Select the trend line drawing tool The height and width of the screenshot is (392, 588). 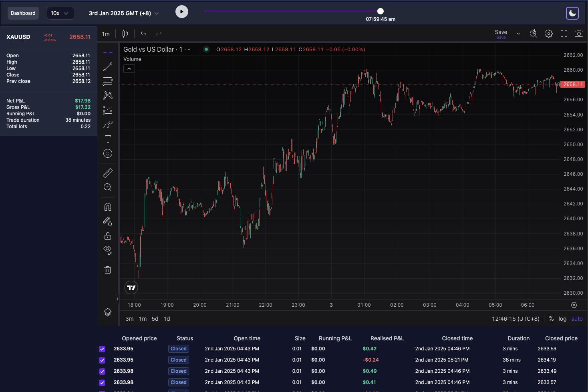(x=108, y=67)
